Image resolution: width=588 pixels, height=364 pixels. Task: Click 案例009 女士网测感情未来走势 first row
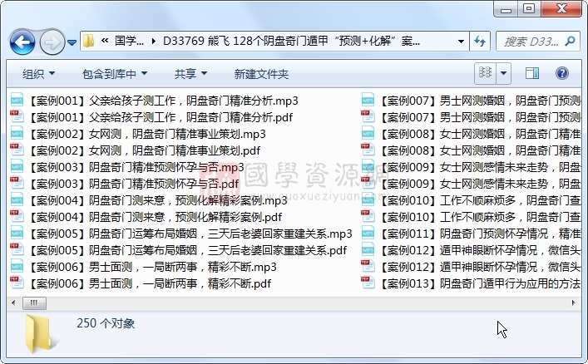pos(471,167)
